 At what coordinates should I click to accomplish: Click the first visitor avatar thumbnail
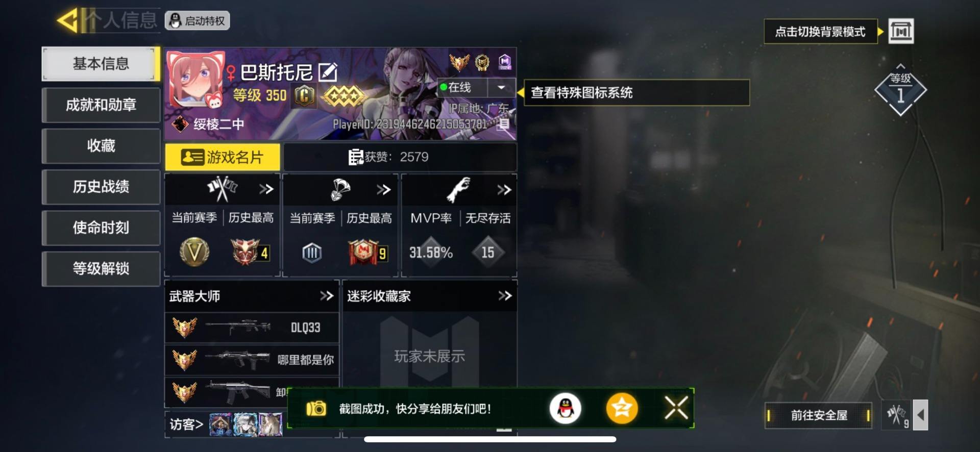pyautogui.click(x=220, y=424)
